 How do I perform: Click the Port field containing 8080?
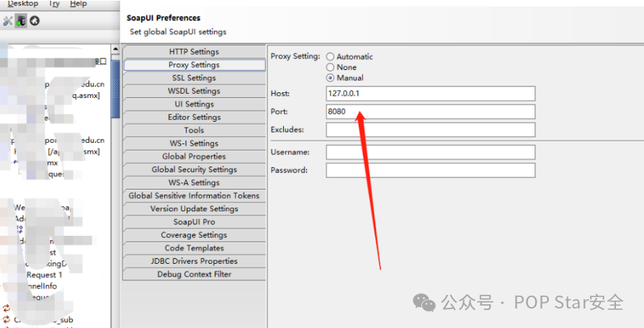(431, 112)
